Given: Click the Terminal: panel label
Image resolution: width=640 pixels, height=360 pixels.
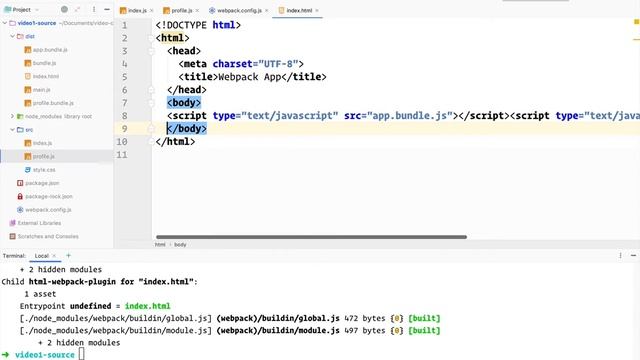Looking at the screenshot, I should pos(14,256).
